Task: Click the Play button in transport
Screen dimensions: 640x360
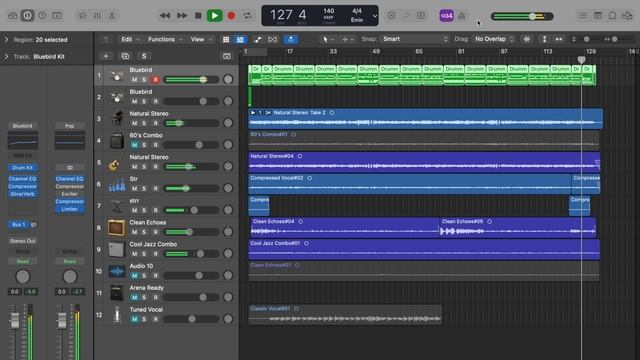Action: pyautogui.click(x=215, y=16)
